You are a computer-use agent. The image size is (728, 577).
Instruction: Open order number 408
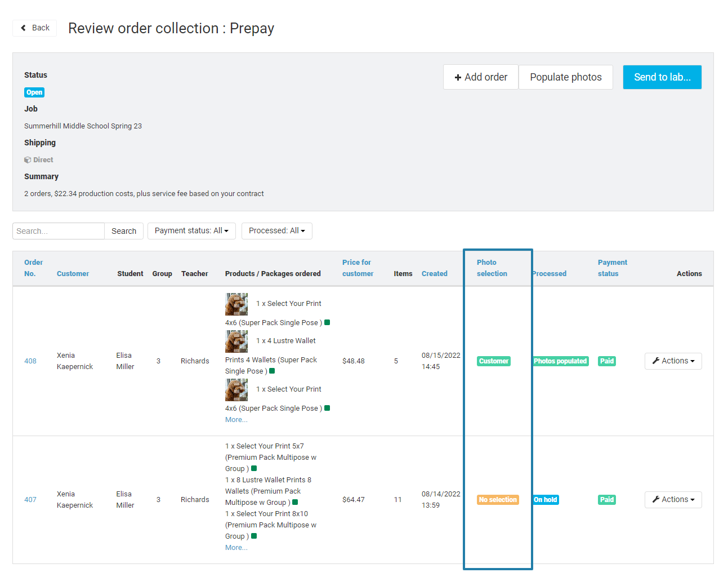click(30, 361)
